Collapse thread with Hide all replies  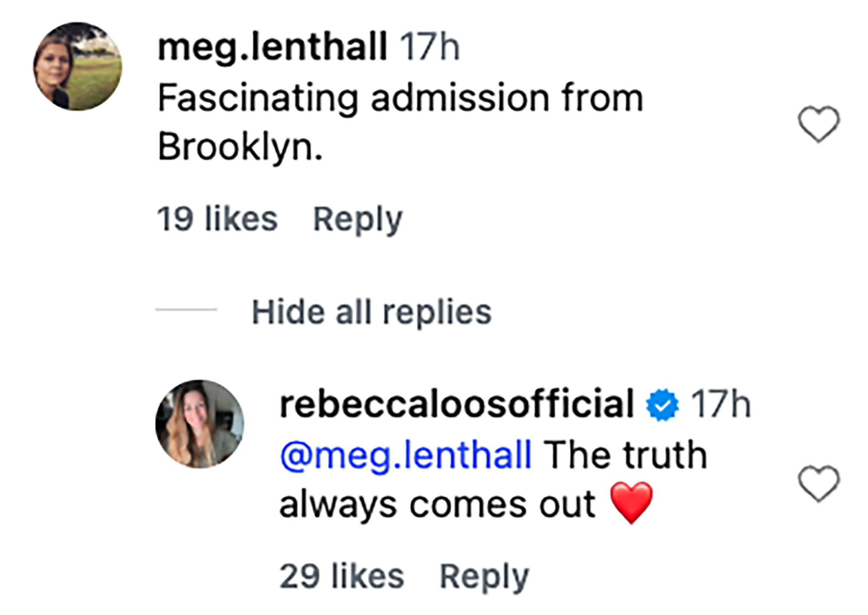pyautogui.click(x=372, y=312)
